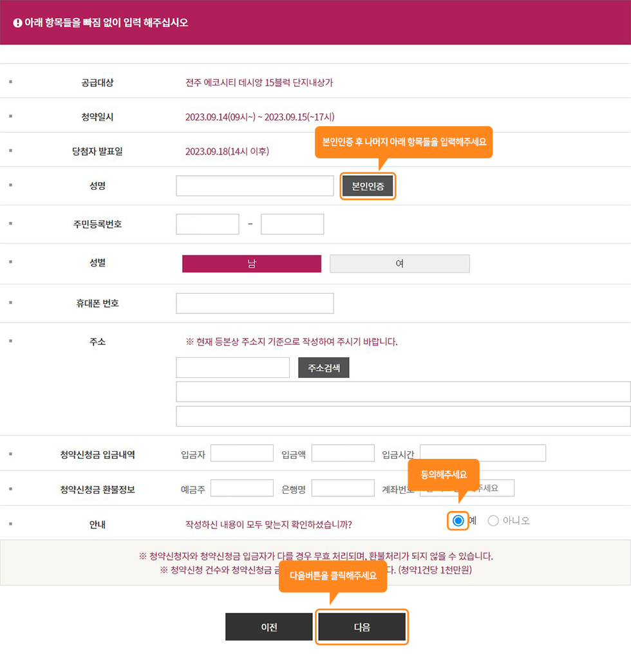Select the 예 radio button
This screenshot has width=631, height=672.
pos(458,521)
